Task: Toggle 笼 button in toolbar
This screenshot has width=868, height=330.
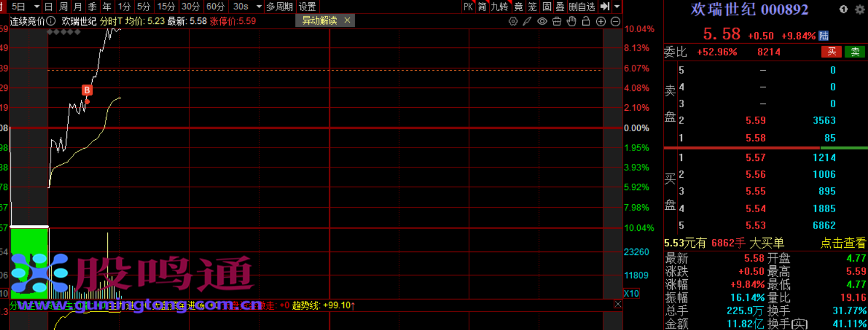Action: click(532, 6)
